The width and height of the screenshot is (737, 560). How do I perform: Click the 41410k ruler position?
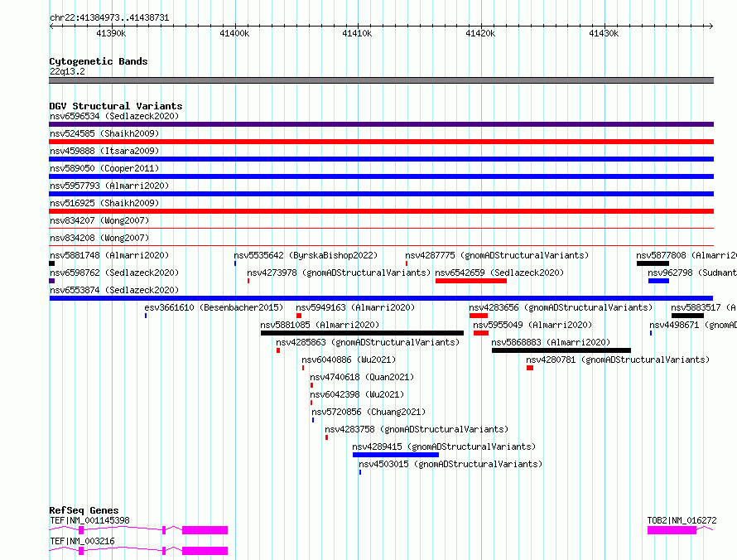(x=357, y=33)
